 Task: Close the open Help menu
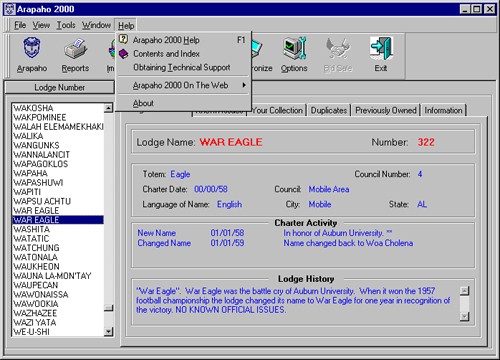click(x=126, y=25)
